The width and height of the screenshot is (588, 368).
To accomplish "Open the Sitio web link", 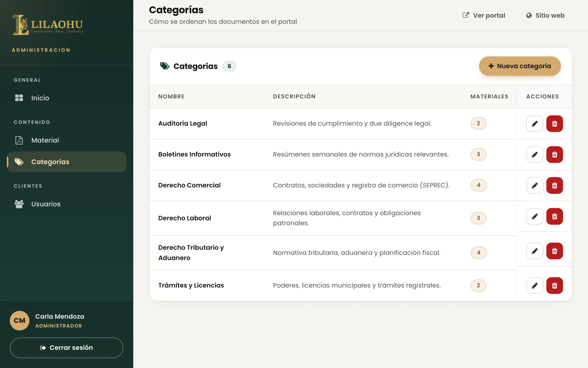I will 545,15.
